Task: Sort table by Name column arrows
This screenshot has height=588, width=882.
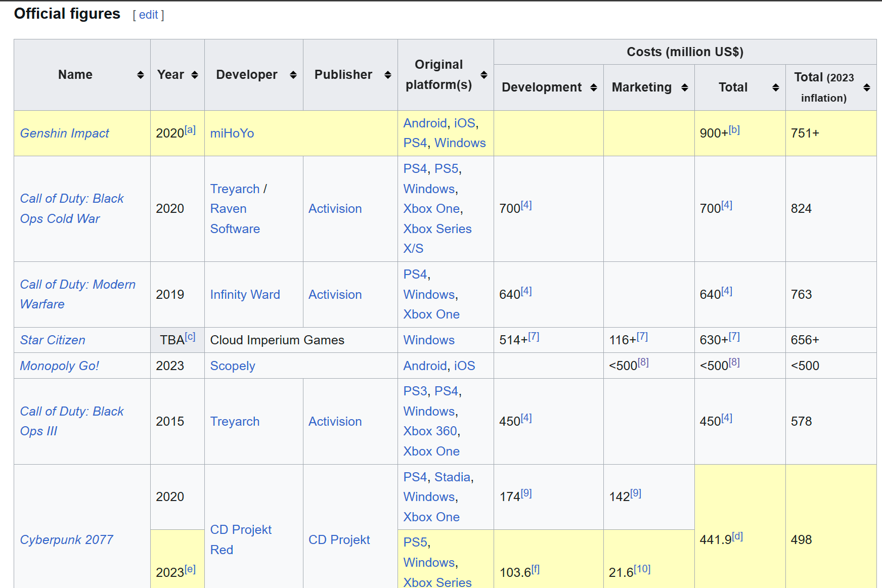Action: 140,75
